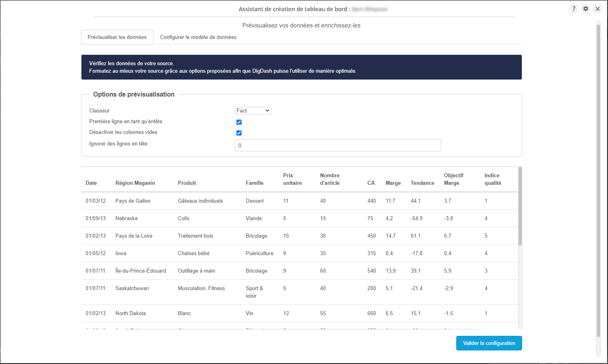The image size is (608, 364).
Task: Select date cell '01/03/12'
Action: (96, 201)
